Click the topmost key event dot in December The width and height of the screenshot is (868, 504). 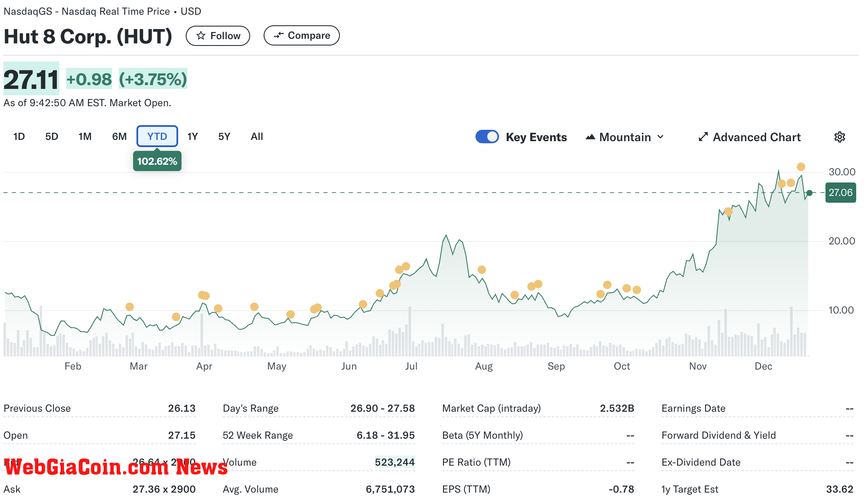tap(801, 167)
